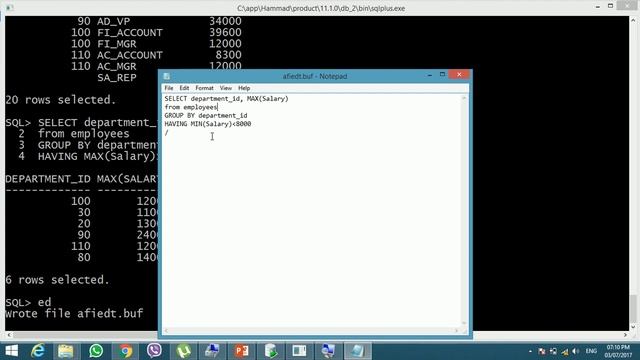Open Google Chrome from taskbar

tap(125, 351)
